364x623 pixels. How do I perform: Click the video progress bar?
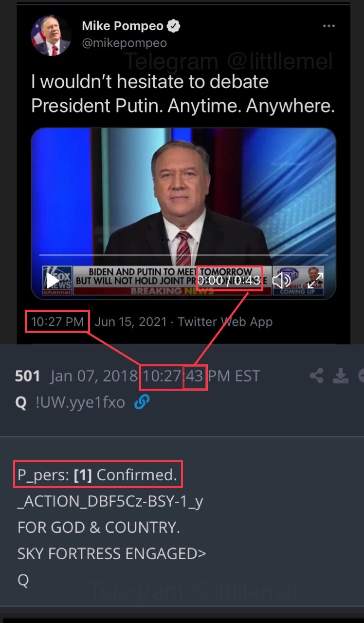(x=183, y=255)
